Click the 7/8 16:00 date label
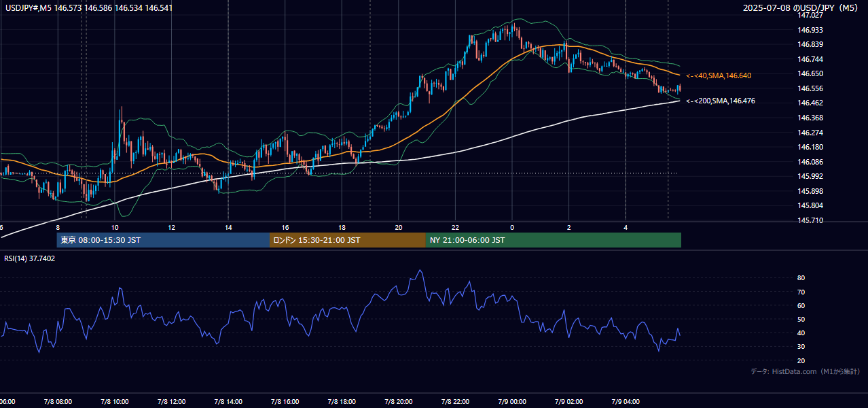Screen dimensions: 868x408 tap(285, 401)
